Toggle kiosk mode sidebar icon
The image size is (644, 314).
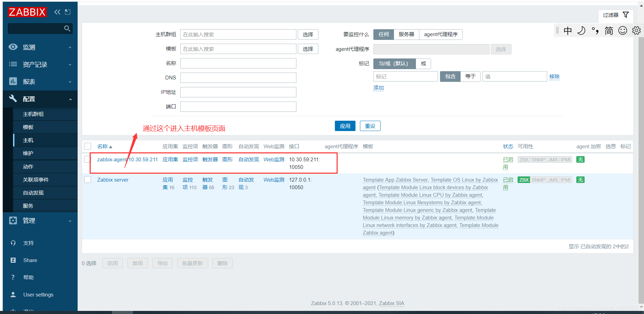coord(68,12)
